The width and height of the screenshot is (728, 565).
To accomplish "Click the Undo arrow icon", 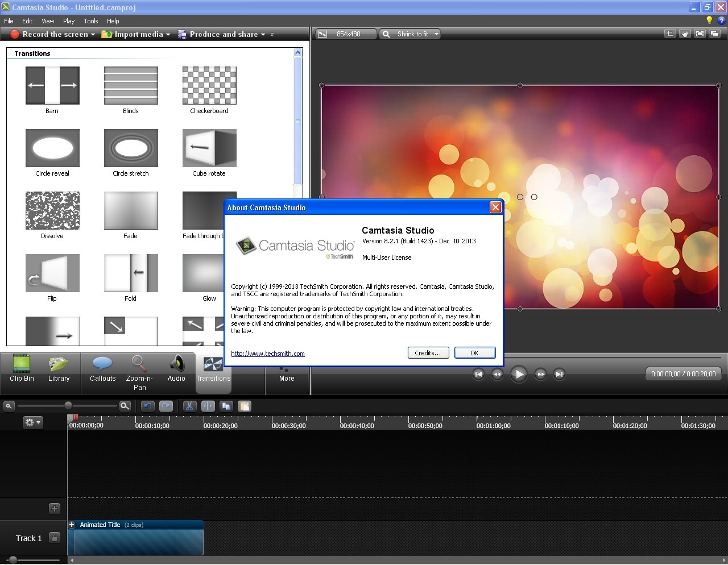I will [x=148, y=406].
